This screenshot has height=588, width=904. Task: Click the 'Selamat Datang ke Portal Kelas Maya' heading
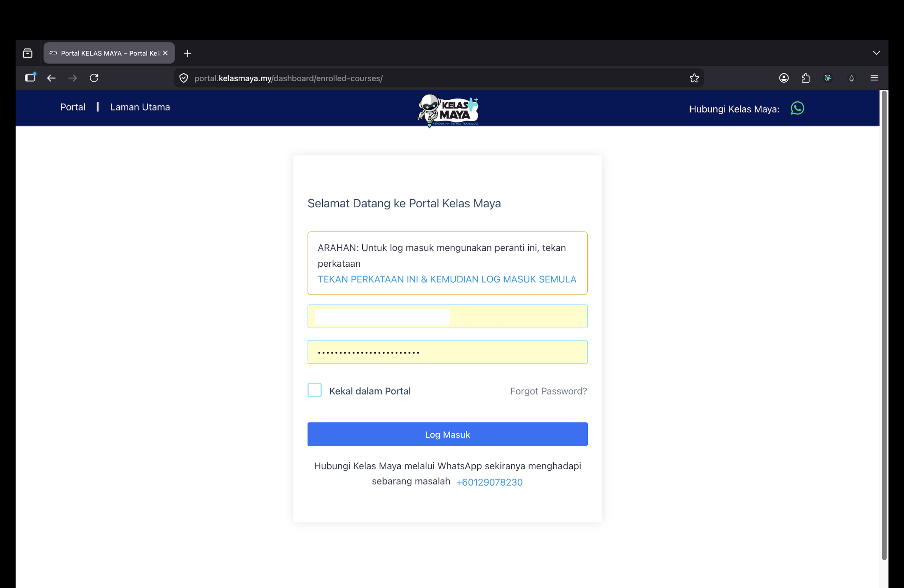coord(404,203)
